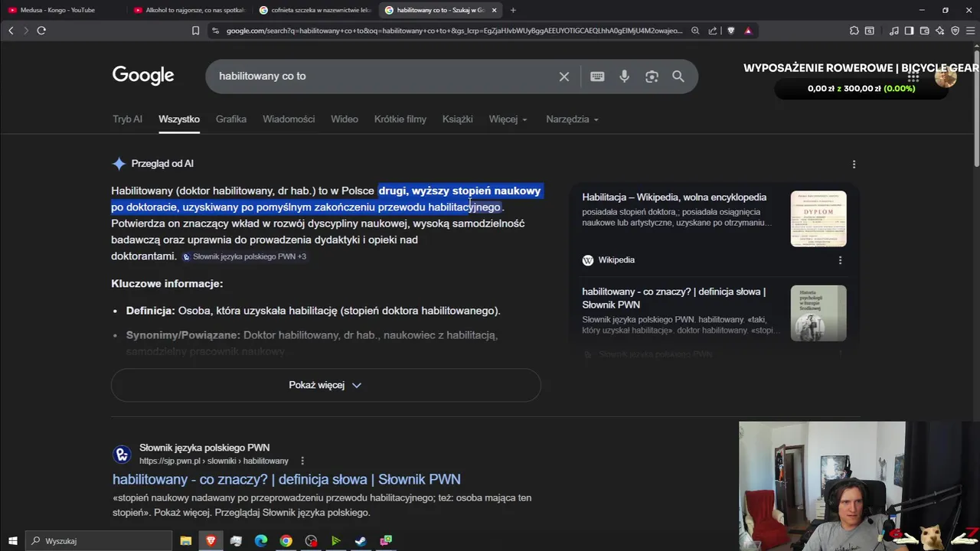980x551 pixels.
Task: Close the habilitowany co to browser tab
Action: pos(494,10)
